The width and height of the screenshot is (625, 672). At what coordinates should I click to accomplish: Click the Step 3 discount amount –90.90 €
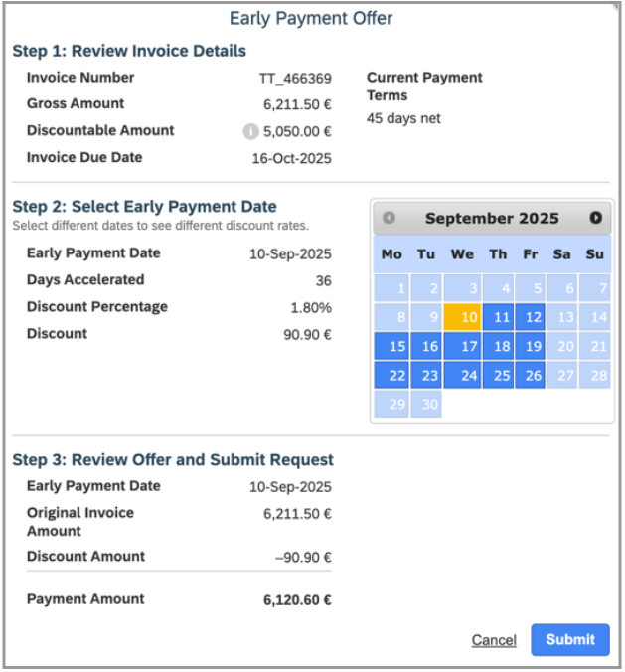tap(303, 557)
